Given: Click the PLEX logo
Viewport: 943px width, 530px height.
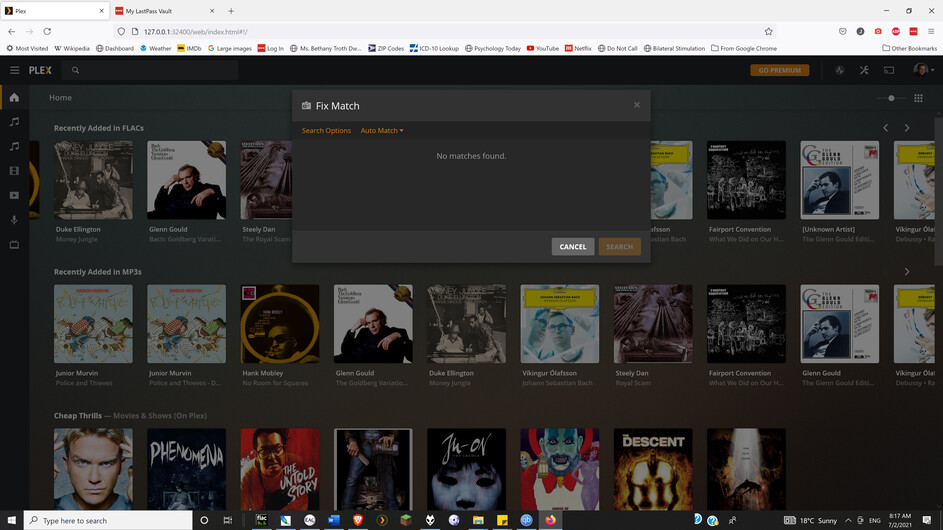Looking at the screenshot, I should pyautogui.click(x=40, y=70).
